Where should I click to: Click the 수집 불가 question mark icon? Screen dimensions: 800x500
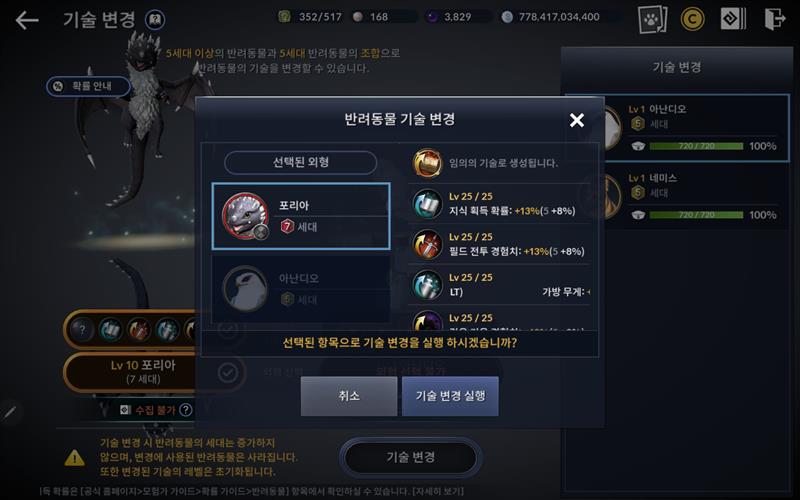coord(186,410)
